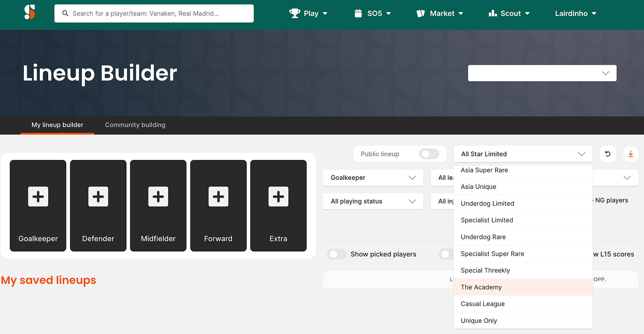Image resolution: width=644 pixels, height=334 pixels.
Task: Toggle the partly hidden switch after Show picked players
Action: tap(446, 254)
